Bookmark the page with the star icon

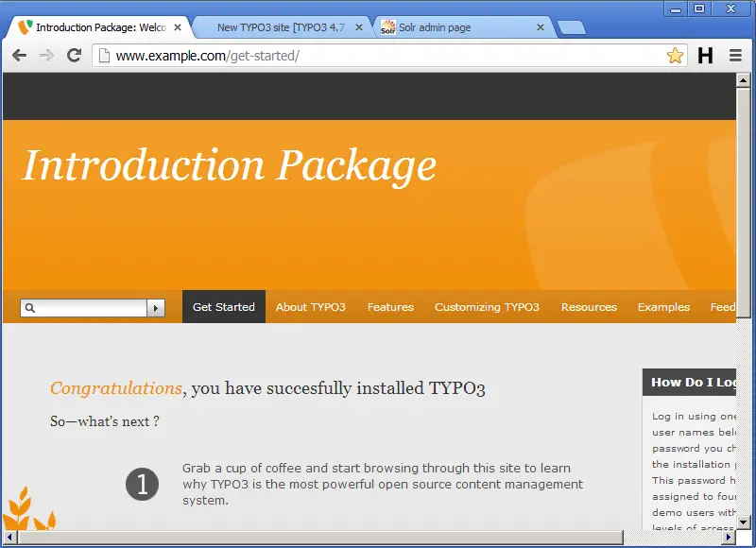click(x=675, y=56)
